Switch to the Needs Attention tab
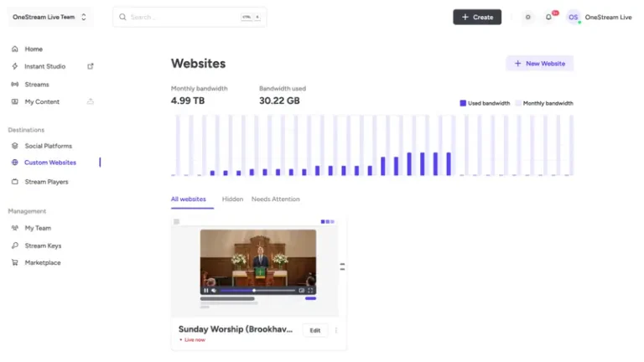Image resolution: width=644 pixels, height=362 pixels. [x=276, y=199]
